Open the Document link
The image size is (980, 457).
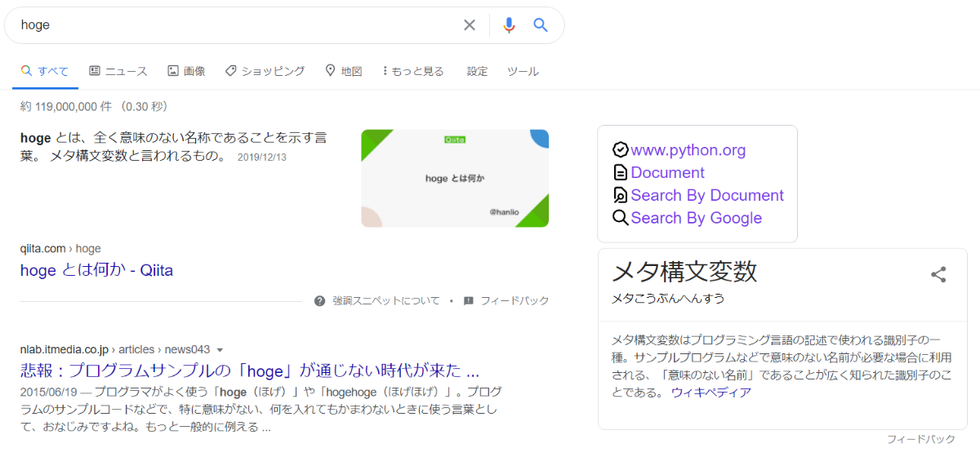coord(667,173)
